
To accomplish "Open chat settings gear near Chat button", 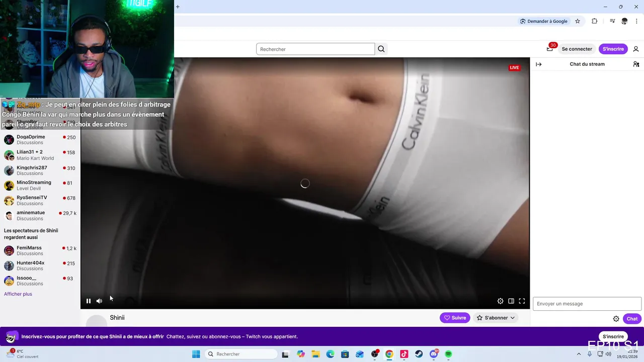I will pos(616,319).
